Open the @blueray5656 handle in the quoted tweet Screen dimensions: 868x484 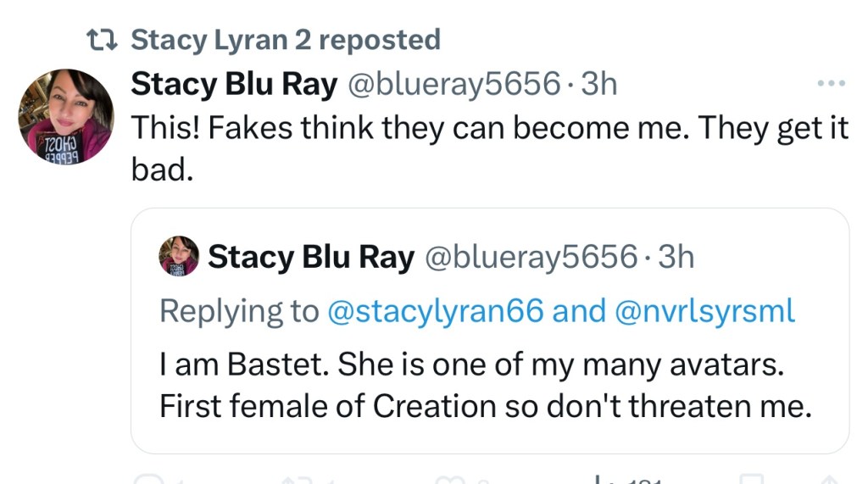pyautogui.click(x=530, y=257)
